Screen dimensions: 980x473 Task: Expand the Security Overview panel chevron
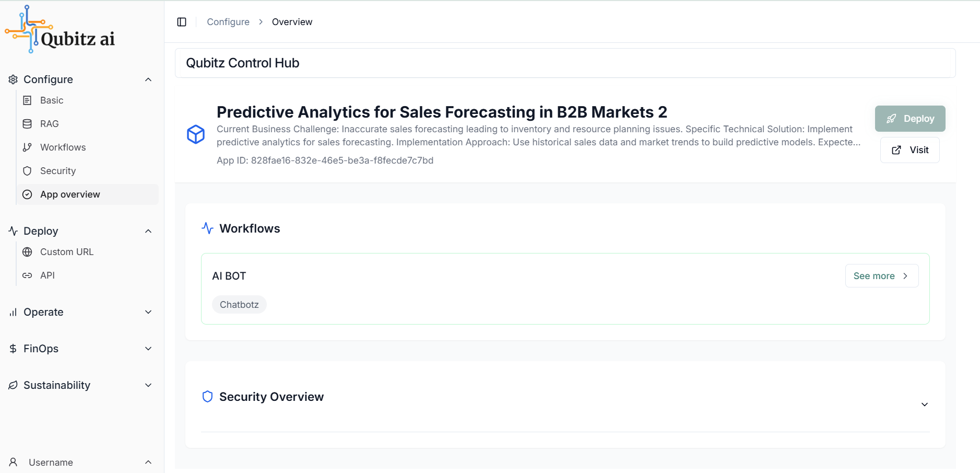924,405
